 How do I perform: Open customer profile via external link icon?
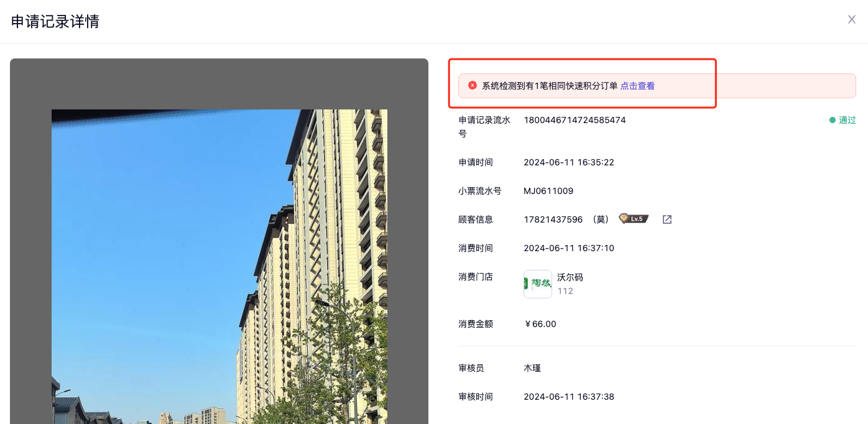667,219
